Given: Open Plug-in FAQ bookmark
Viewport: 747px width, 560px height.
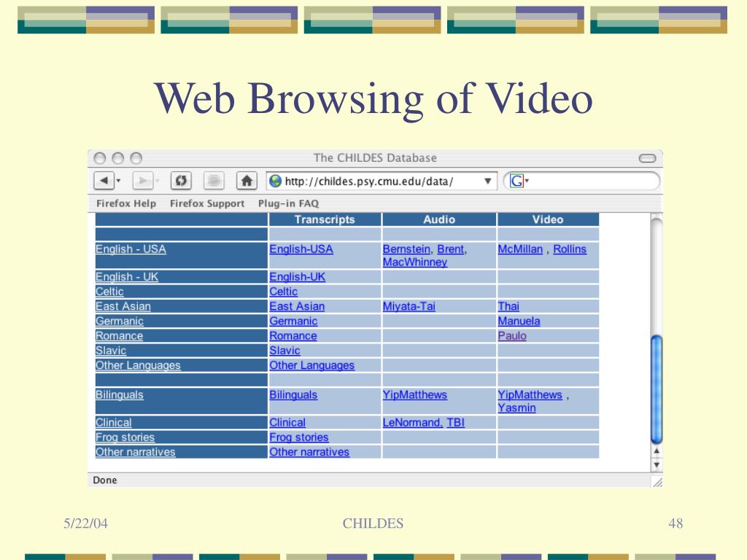Looking at the screenshot, I should pos(288,203).
